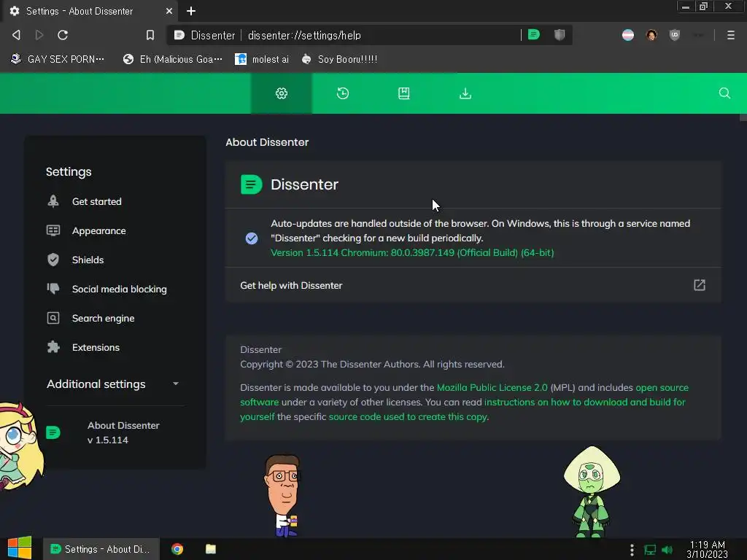Select the Settings - About Dissenter tab
The width and height of the screenshot is (747, 560).
click(x=90, y=11)
